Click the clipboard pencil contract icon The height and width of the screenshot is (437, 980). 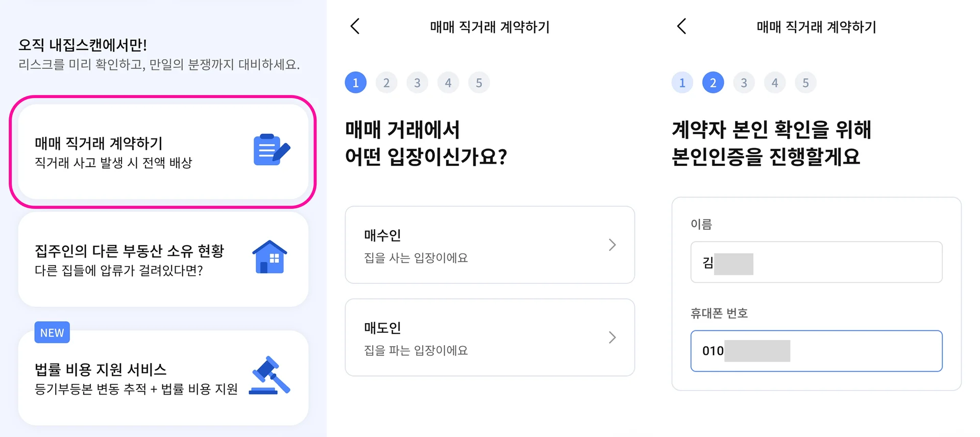point(272,150)
